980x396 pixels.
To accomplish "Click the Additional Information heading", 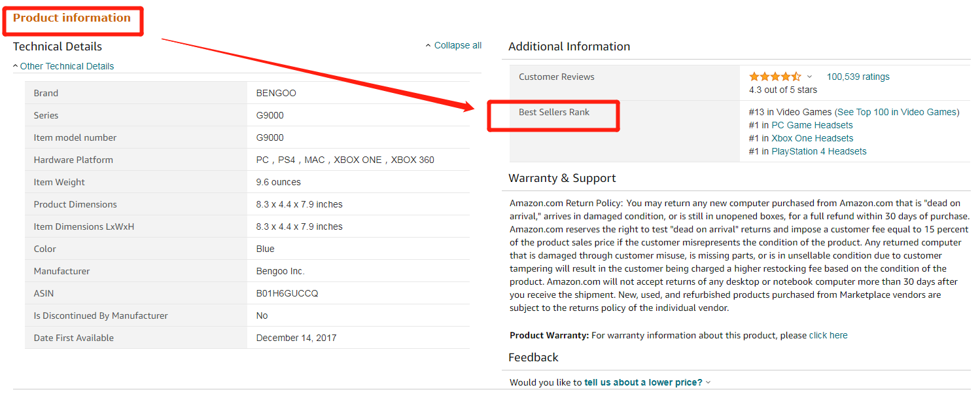I will pos(569,46).
